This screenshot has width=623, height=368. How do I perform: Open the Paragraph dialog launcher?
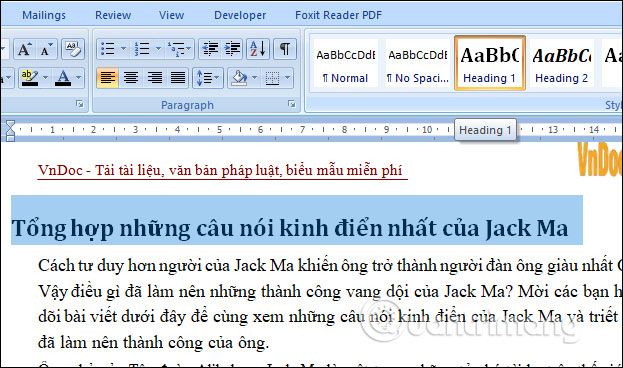(x=292, y=104)
